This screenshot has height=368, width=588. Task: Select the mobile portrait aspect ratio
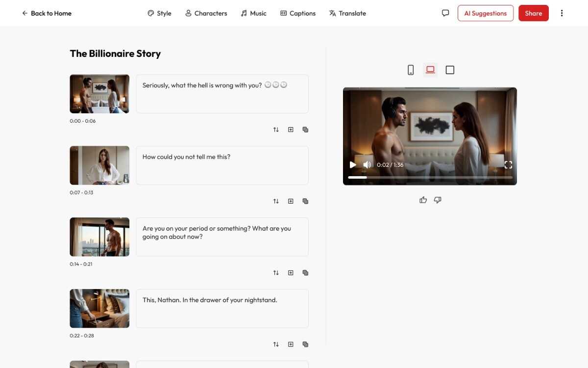(x=411, y=70)
